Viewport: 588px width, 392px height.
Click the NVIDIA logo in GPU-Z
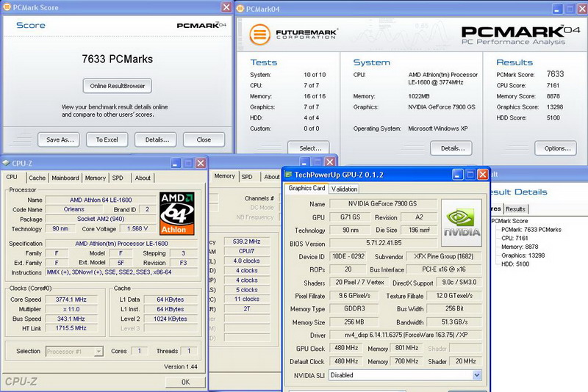pos(462,222)
